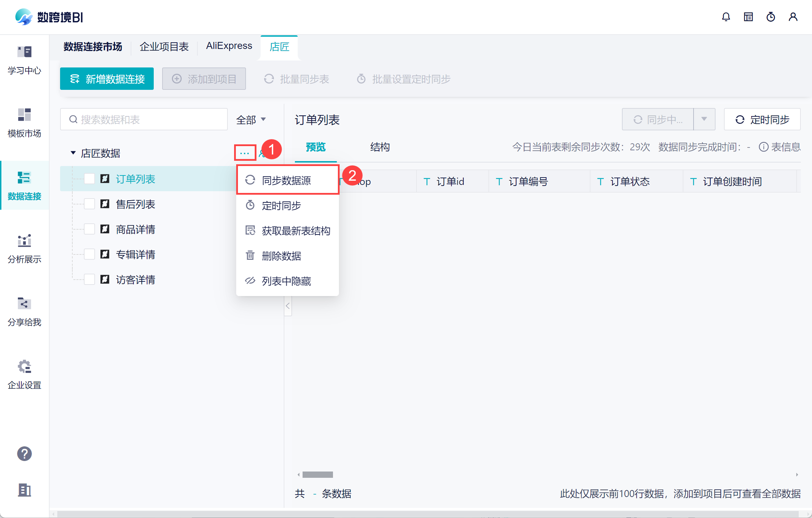Select the 访客详情 checkbox
Viewport: 812px width, 518px height.
pos(89,280)
